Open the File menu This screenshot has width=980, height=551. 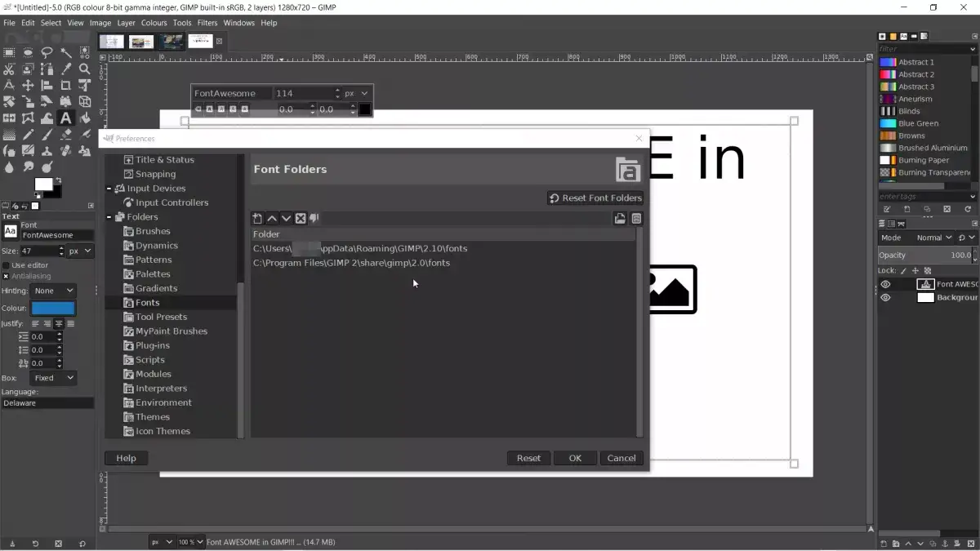(9, 23)
